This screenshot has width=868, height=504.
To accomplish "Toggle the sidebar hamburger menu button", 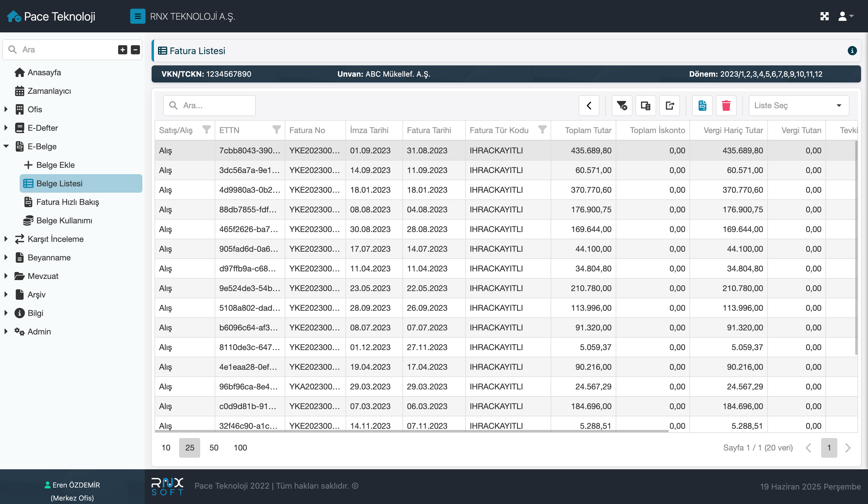I will point(137,16).
